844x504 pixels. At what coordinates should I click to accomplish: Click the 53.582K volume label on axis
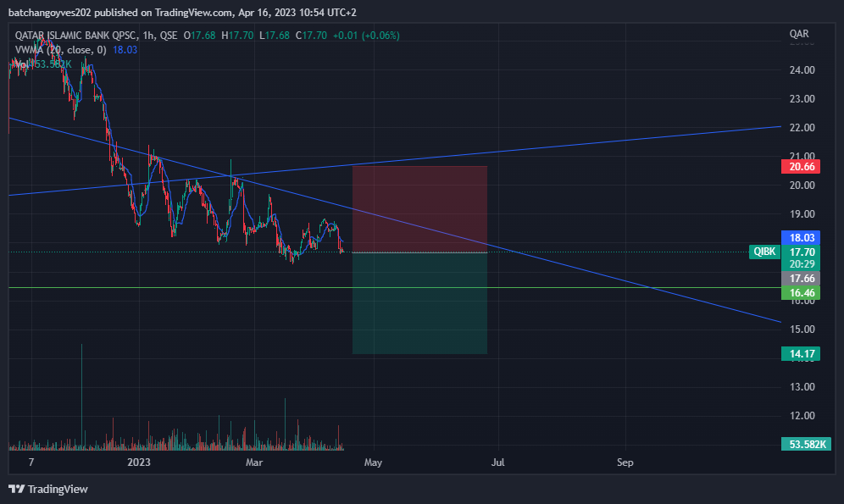pyautogui.click(x=807, y=445)
